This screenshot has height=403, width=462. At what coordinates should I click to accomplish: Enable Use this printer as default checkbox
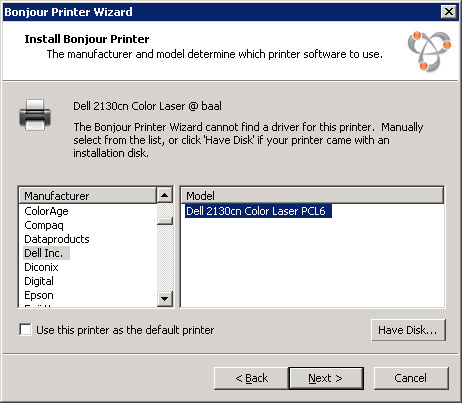click(x=25, y=330)
